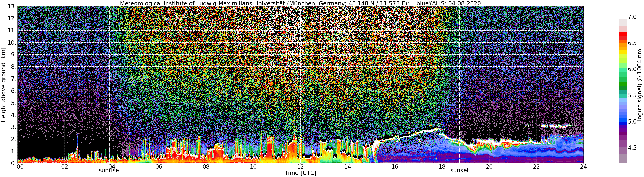
Task: Click the 'Height above ground [km]' axis label
Action: [x=3, y=85]
